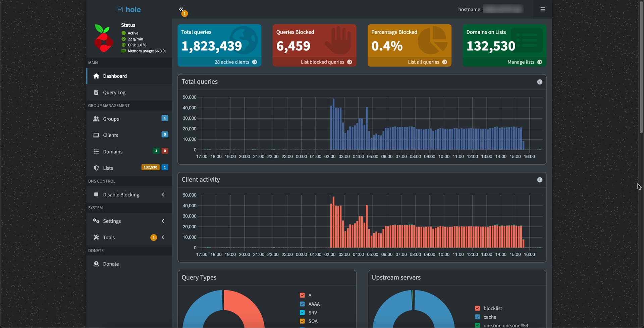
Task: Click arrow icon beside Manage lists
Action: click(x=539, y=62)
